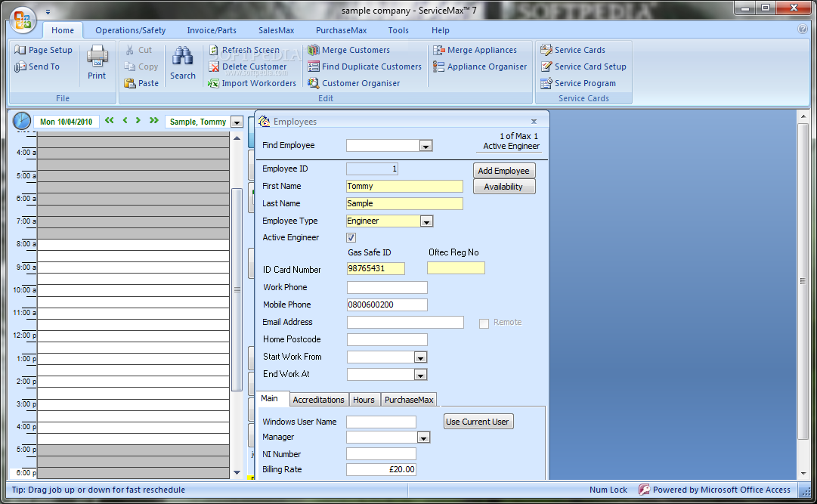Click the Refresh Screen icon
817x504 pixels.
(214, 50)
